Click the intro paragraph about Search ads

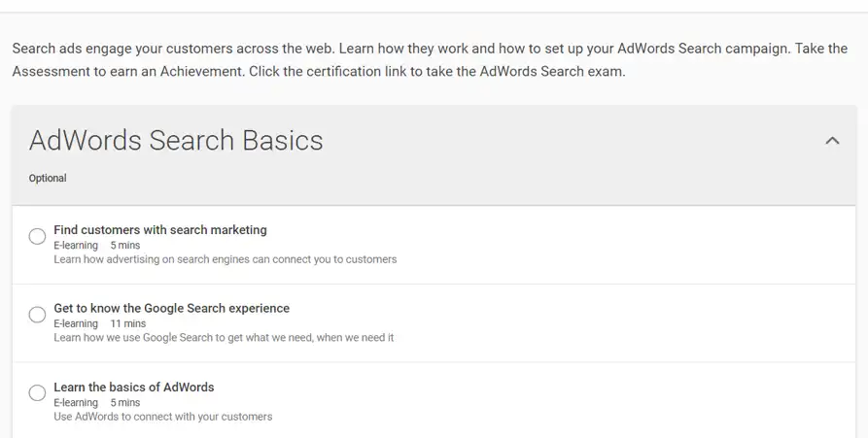coord(430,60)
